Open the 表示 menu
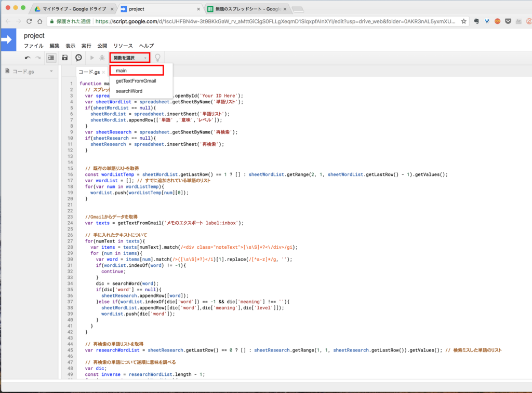 click(70, 46)
